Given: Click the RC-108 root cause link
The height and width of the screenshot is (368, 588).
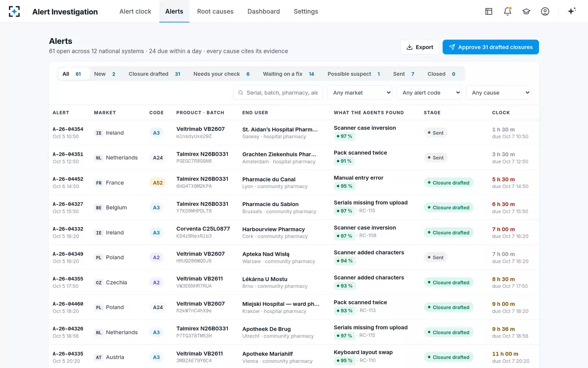Looking at the screenshot, I should (x=368, y=236).
